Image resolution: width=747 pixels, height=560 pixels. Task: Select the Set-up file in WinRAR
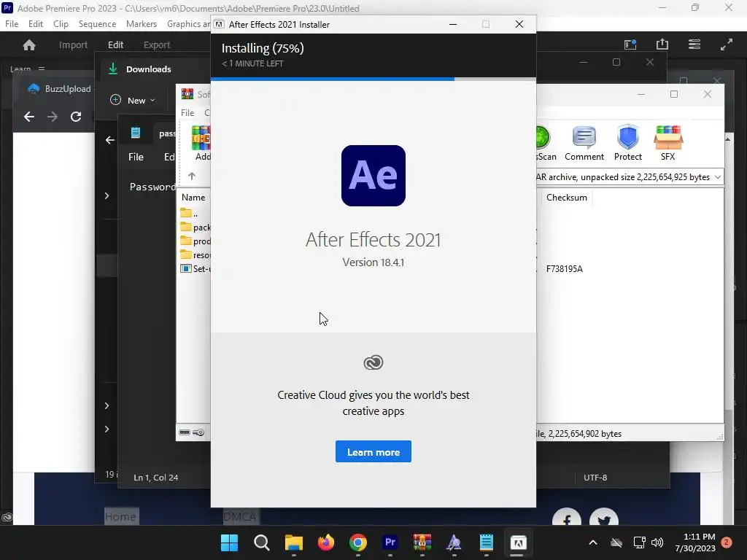click(x=196, y=268)
